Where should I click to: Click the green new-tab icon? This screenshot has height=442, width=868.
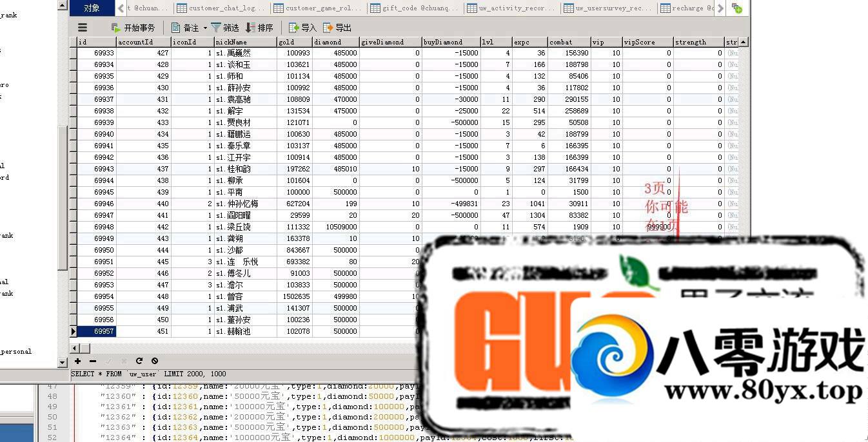737,8
